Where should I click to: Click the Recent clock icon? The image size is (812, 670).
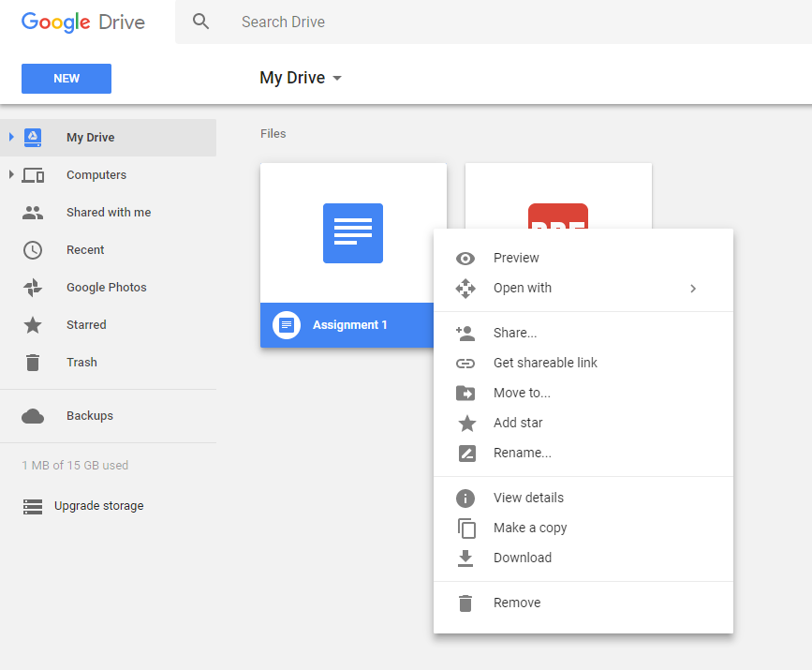(x=33, y=250)
